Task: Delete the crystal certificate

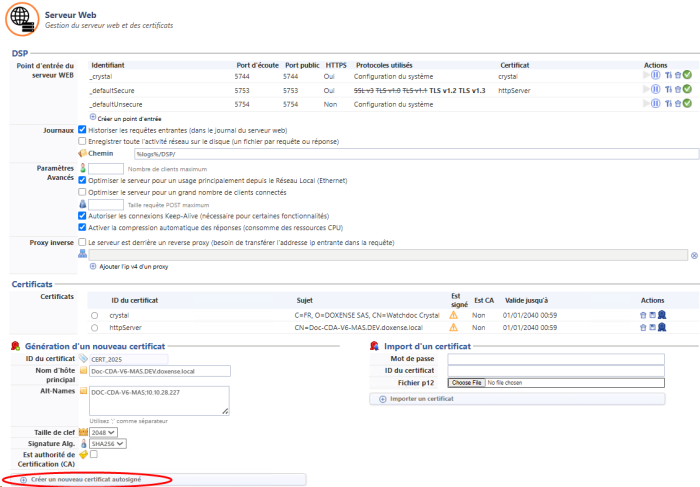Action: click(643, 314)
